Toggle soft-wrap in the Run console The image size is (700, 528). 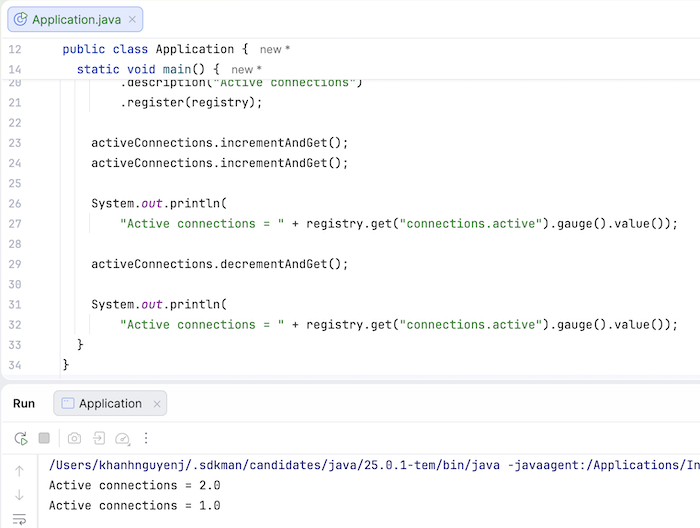pyautogui.click(x=20, y=518)
